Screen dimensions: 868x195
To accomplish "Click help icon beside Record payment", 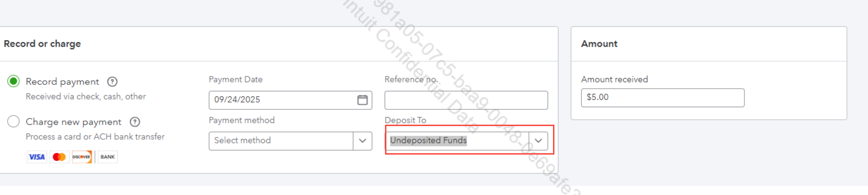I will point(112,82).
